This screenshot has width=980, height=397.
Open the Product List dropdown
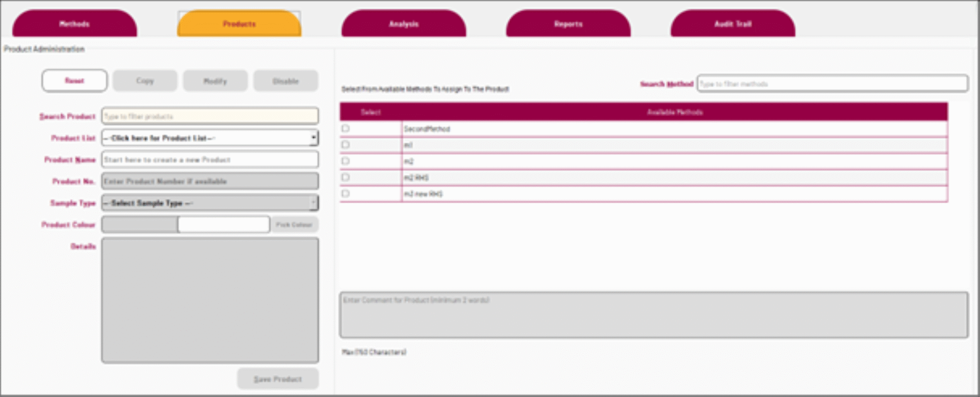pos(209,138)
